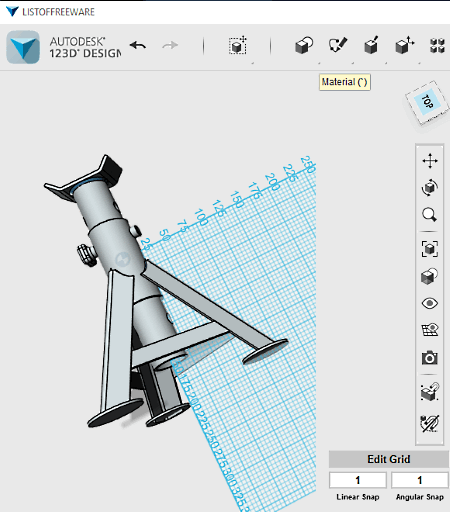The height and width of the screenshot is (512, 450).
Task: Select the Zoom magnifier tool
Action: 429,215
